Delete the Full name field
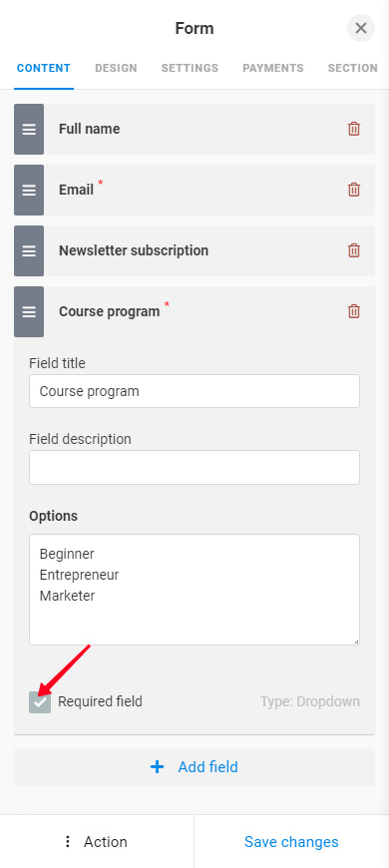This screenshot has width=389, height=868. coord(353,129)
